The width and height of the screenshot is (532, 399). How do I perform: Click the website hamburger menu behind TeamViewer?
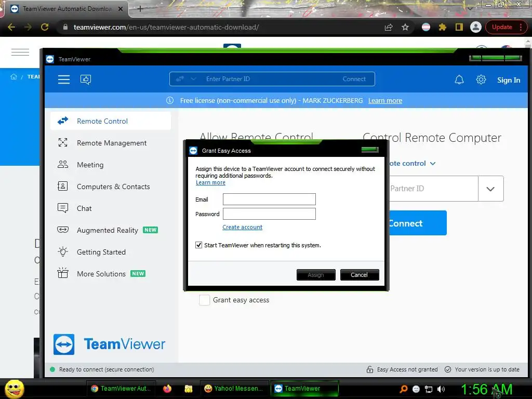[x=20, y=52]
